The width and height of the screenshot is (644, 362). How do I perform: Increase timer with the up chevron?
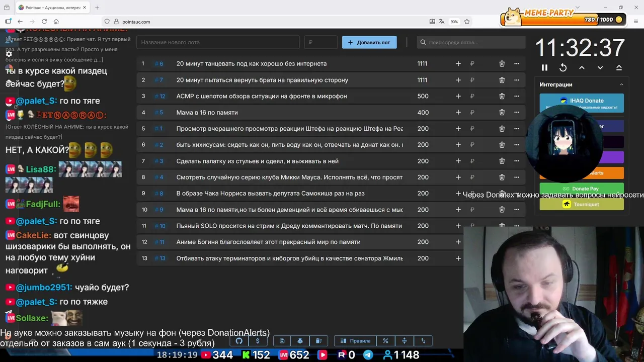click(582, 67)
